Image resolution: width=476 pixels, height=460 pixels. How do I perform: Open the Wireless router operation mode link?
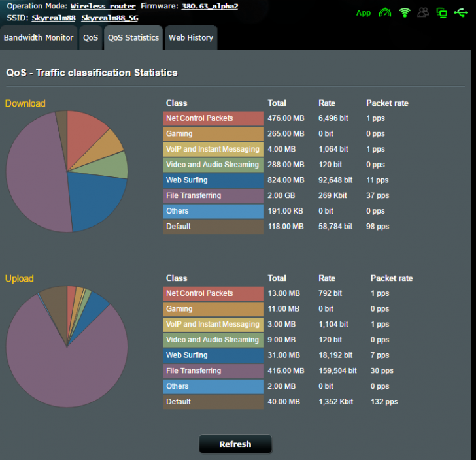pyautogui.click(x=103, y=6)
